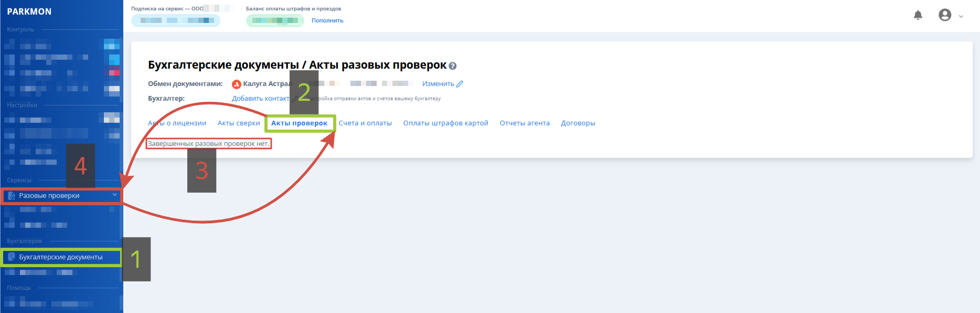The image size is (980, 313).
Task: Select the Акты проверок tab
Action: coord(299,123)
